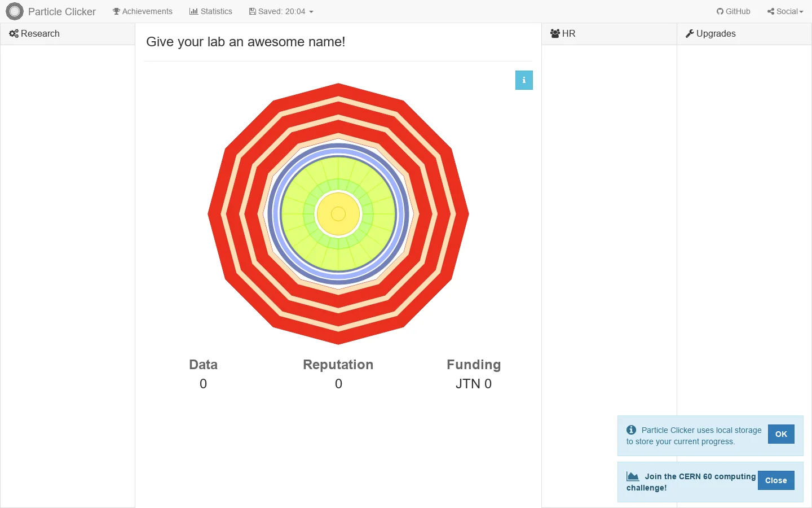Expand the Social dropdown
The height and width of the screenshot is (508, 812).
click(x=785, y=11)
